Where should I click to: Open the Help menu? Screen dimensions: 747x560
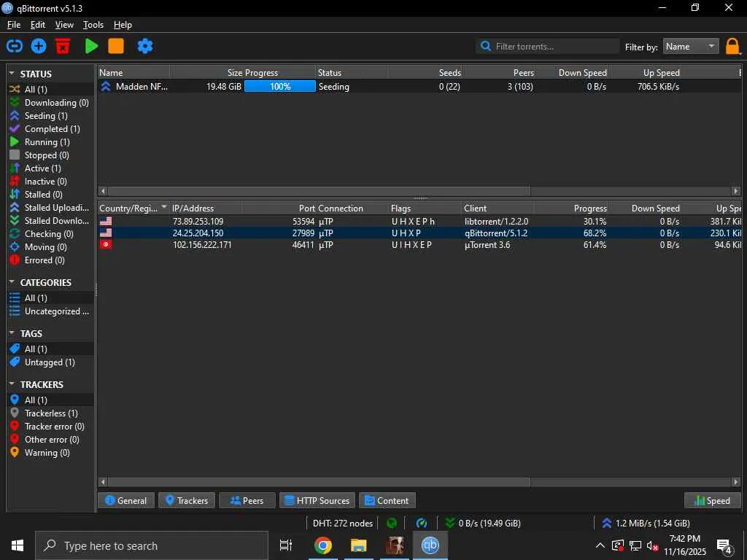(x=123, y=25)
